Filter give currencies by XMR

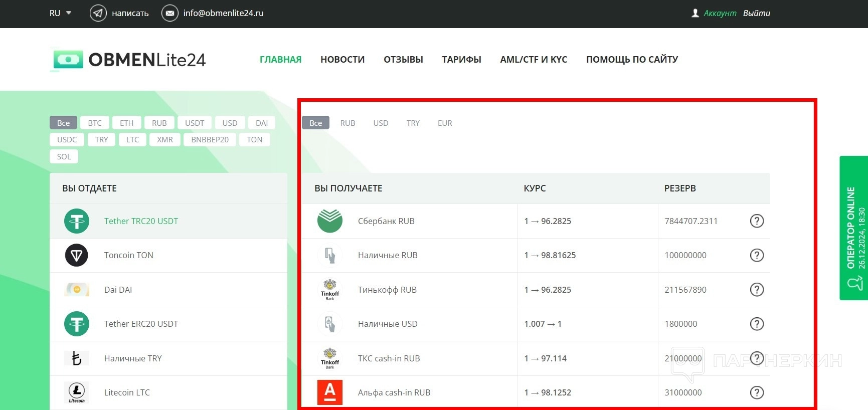click(165, 139)
